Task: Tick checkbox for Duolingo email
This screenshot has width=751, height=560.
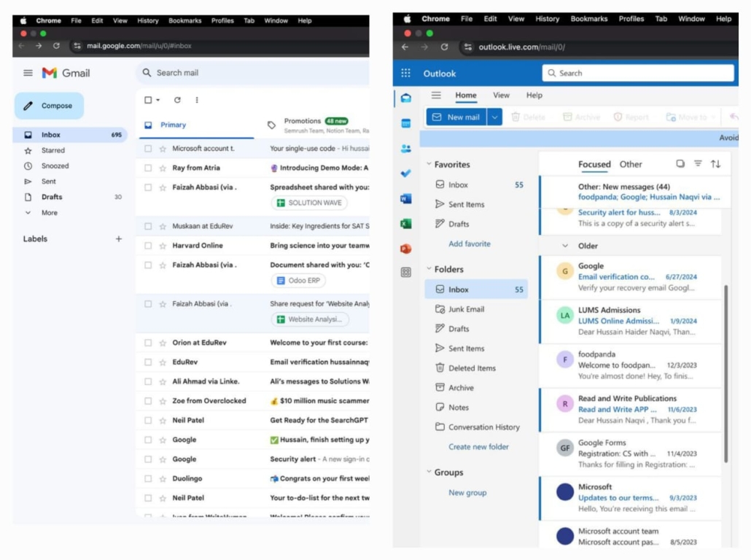Action: (x=148, y=478)
